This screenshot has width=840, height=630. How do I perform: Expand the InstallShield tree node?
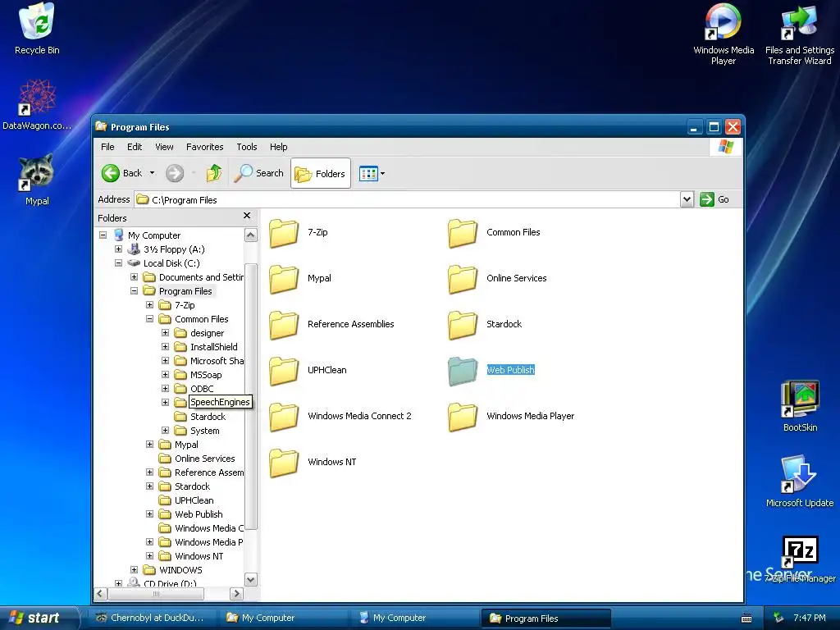point(165,347)
